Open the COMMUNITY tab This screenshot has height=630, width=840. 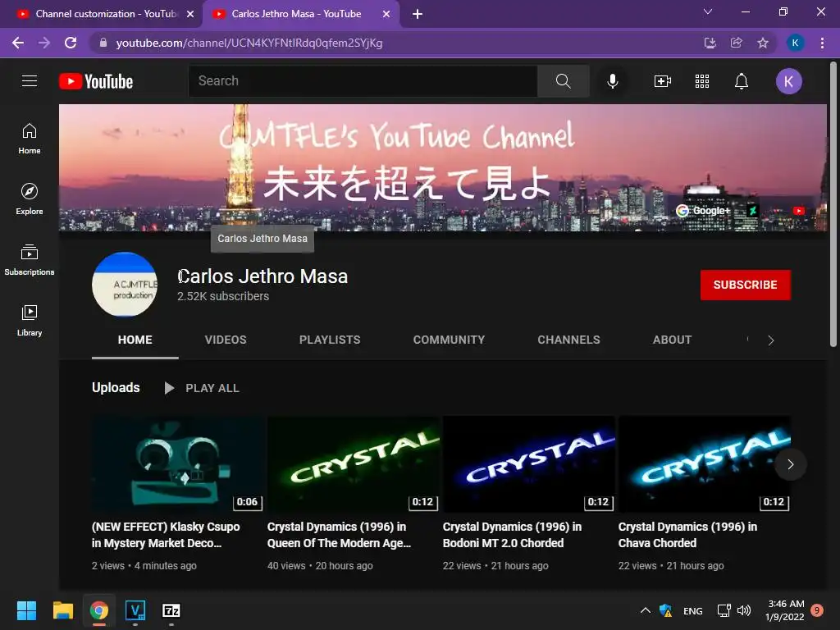click(449, 340)
